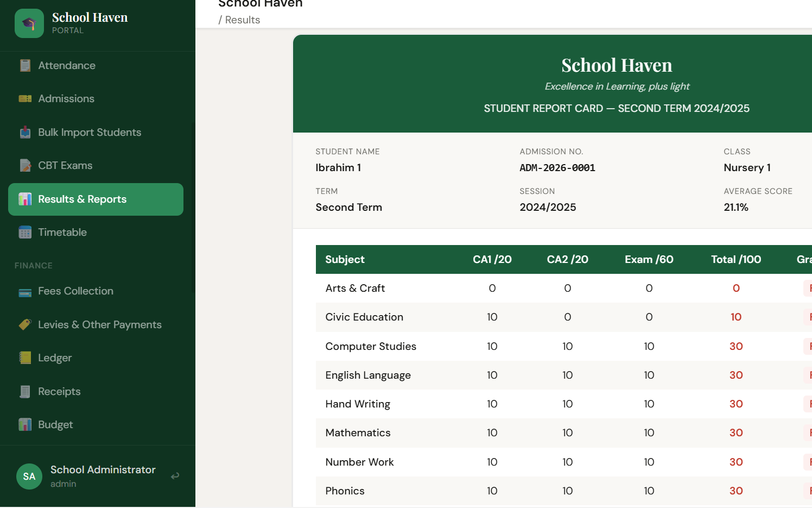Image resolution: width=812 pixels, height=508 pixels.
Task: Select the Phonics subject row
Action: point(564,491)
